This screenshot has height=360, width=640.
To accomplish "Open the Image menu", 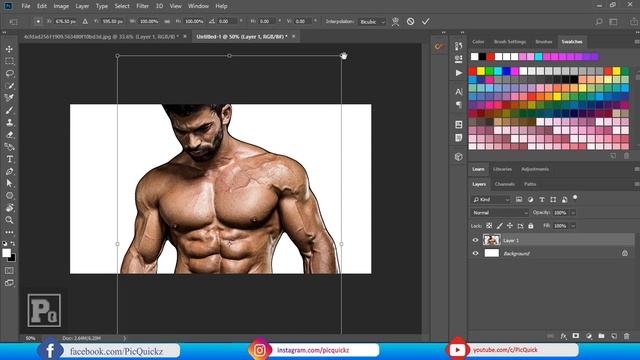I will click(x=61, y=6).
